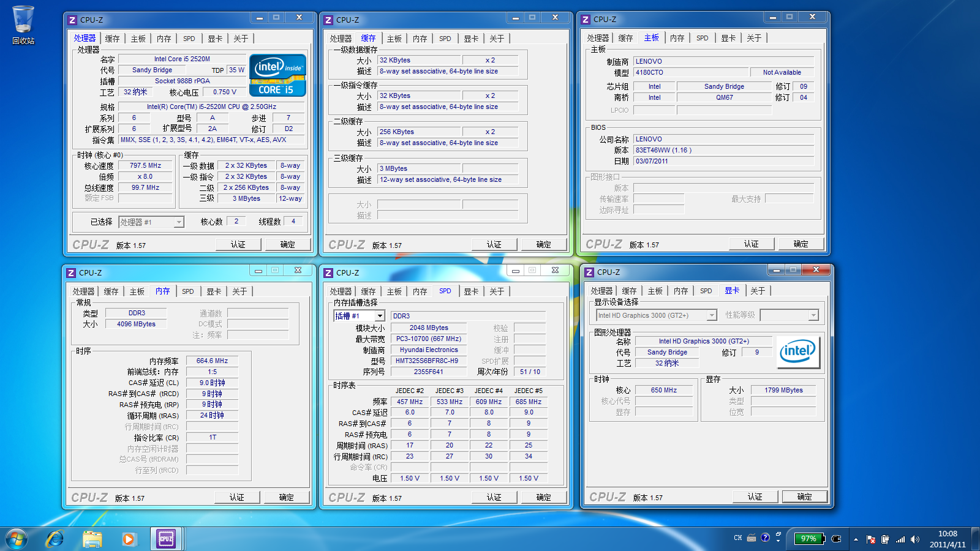This screenshot has width=980, height=551.
Task: Click core speed value 797.5 MHz
Action: (145, 165)
